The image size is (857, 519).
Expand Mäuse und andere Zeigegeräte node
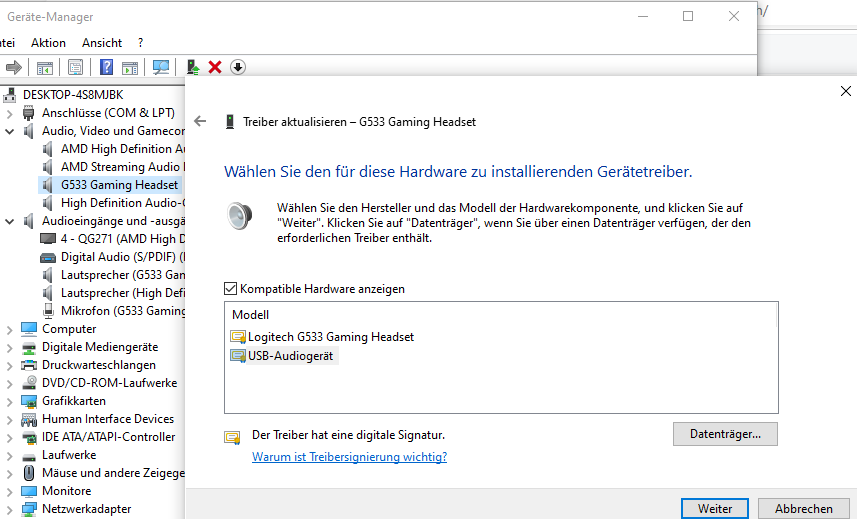click(x=9, y=474)
